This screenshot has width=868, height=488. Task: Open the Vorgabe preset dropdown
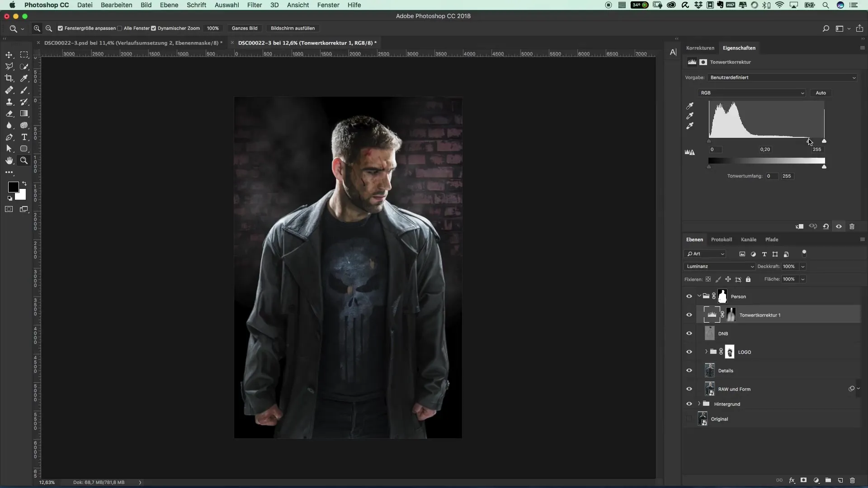click(x=782, y=78)
